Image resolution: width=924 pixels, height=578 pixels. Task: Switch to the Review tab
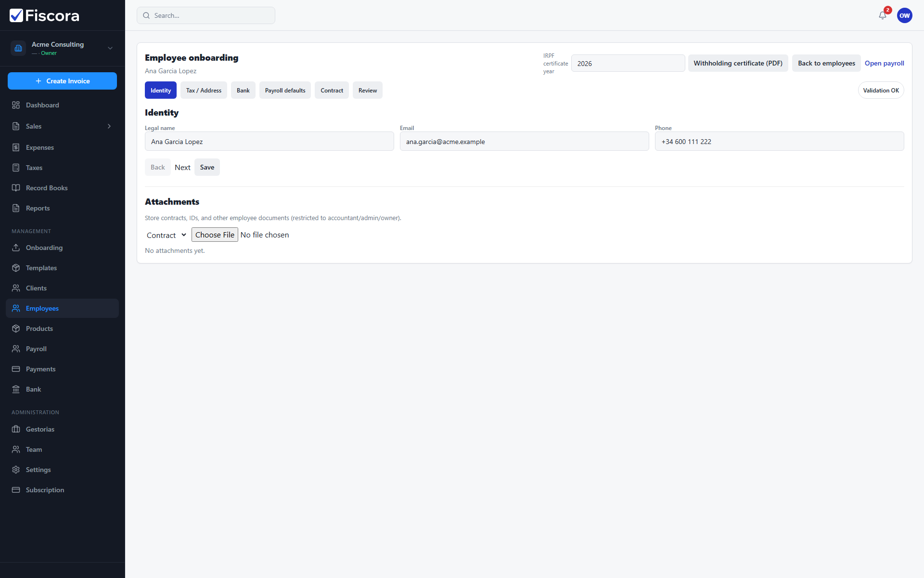[x=368, y=90]
